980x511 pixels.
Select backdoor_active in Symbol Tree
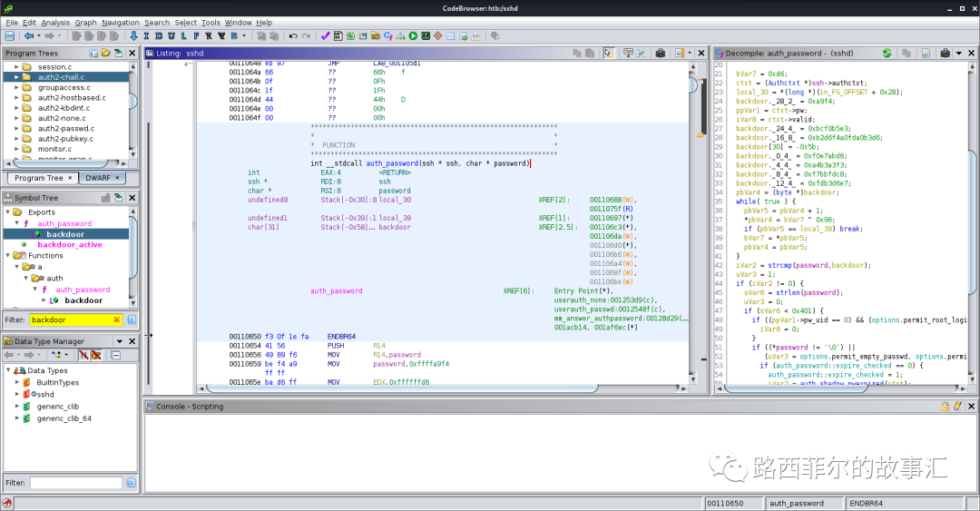[69, 245]
